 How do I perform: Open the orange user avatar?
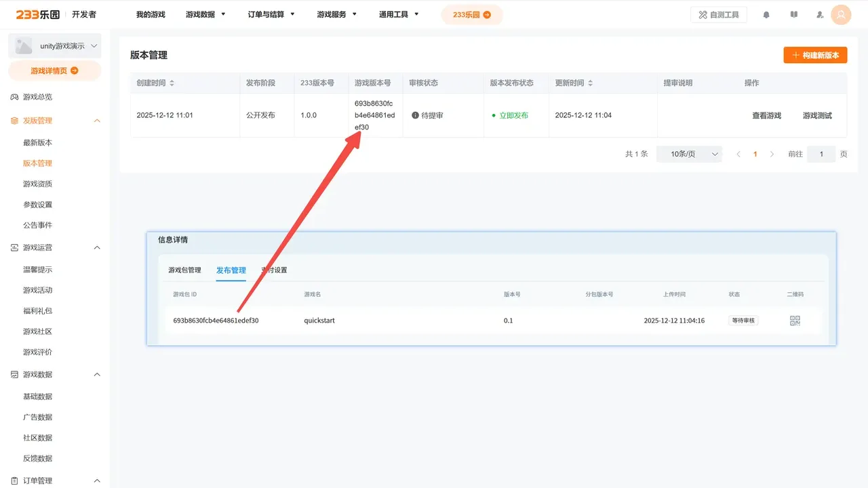click(841, 14)
